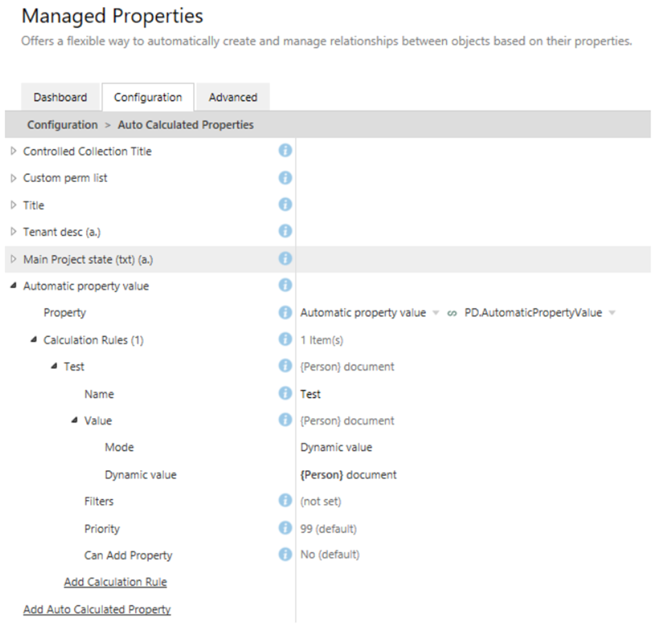This screenshot has width=672, height=624.
Task: Click the Configuration breadcrumb link
Action: (63, 125)
